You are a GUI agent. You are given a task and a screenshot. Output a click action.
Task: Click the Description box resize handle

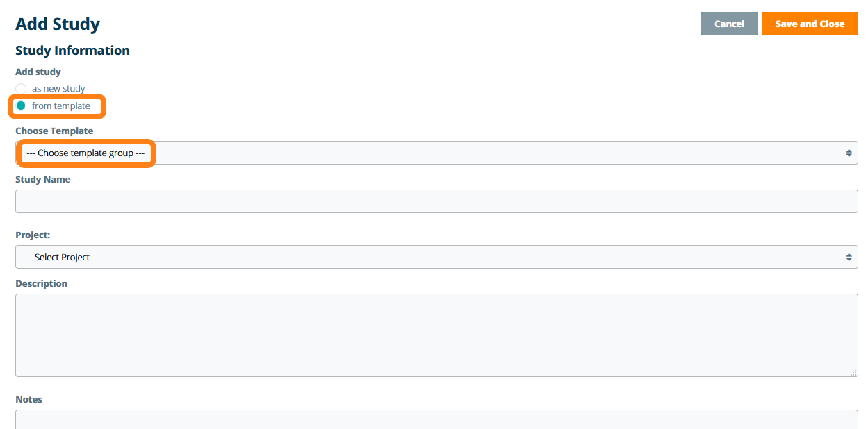tap(853, 373)
